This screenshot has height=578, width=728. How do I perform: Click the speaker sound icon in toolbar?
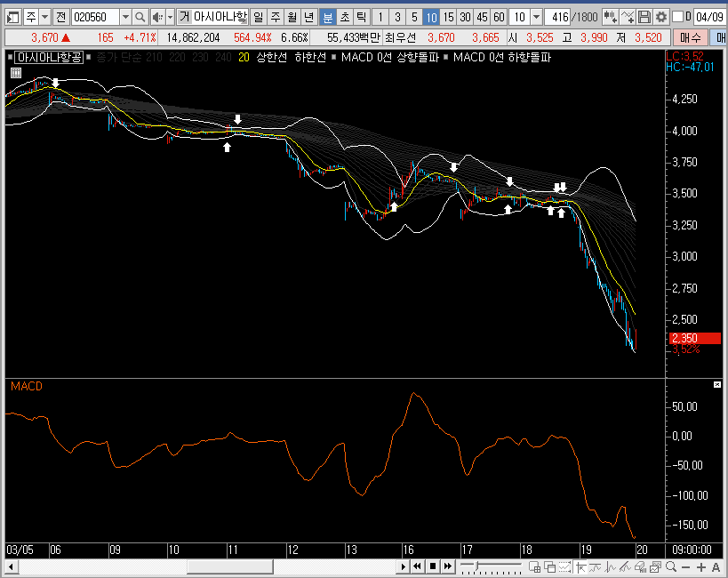[157, 18]
